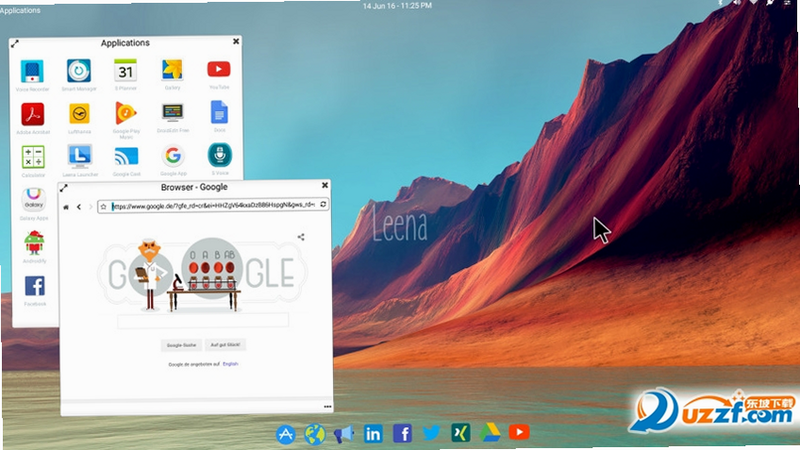Open the Voice Recorder app

(x=32, y=71)
